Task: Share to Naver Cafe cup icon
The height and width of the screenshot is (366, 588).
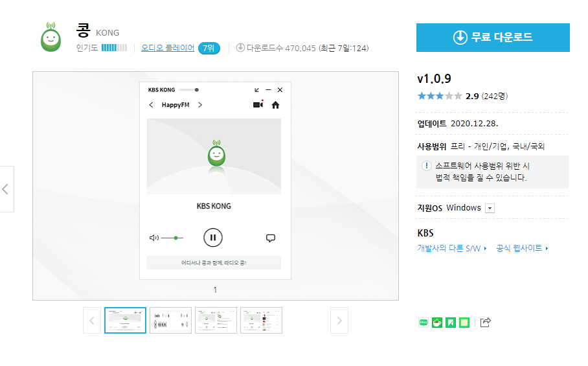Action: pos(437,323)
